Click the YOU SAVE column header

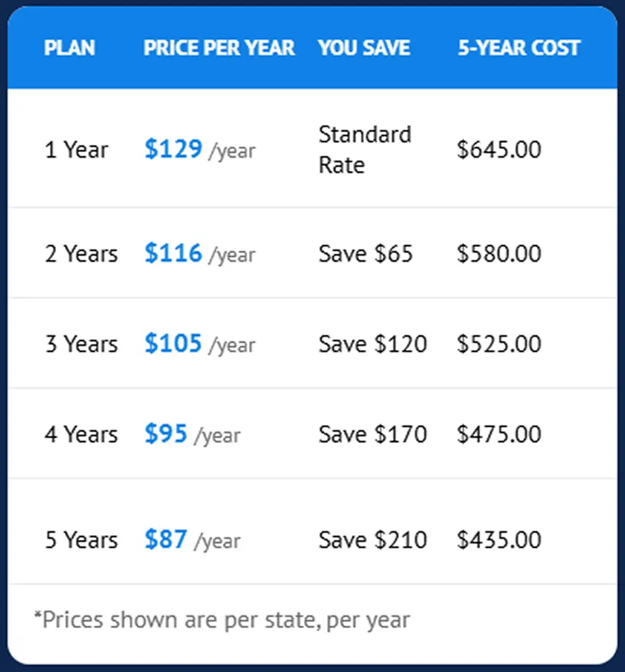coord(364,47)
